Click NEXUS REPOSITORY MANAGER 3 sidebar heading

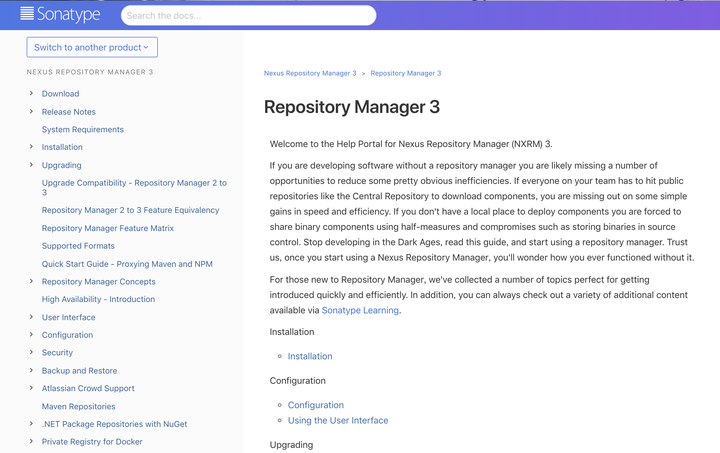point(90,72)
